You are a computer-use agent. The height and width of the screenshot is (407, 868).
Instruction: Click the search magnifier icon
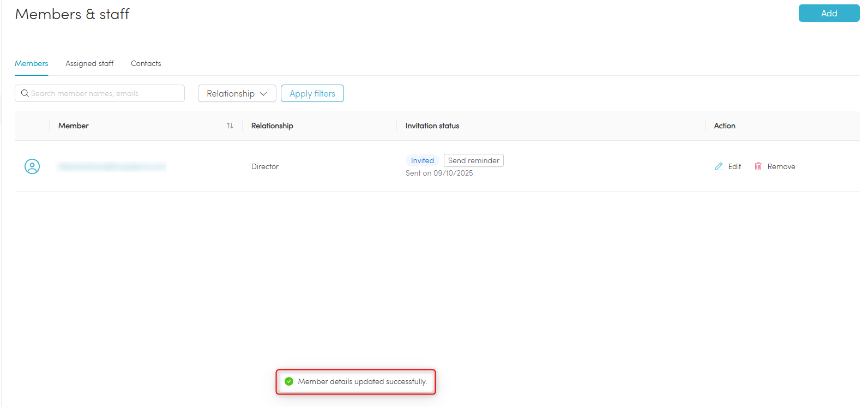25,93
